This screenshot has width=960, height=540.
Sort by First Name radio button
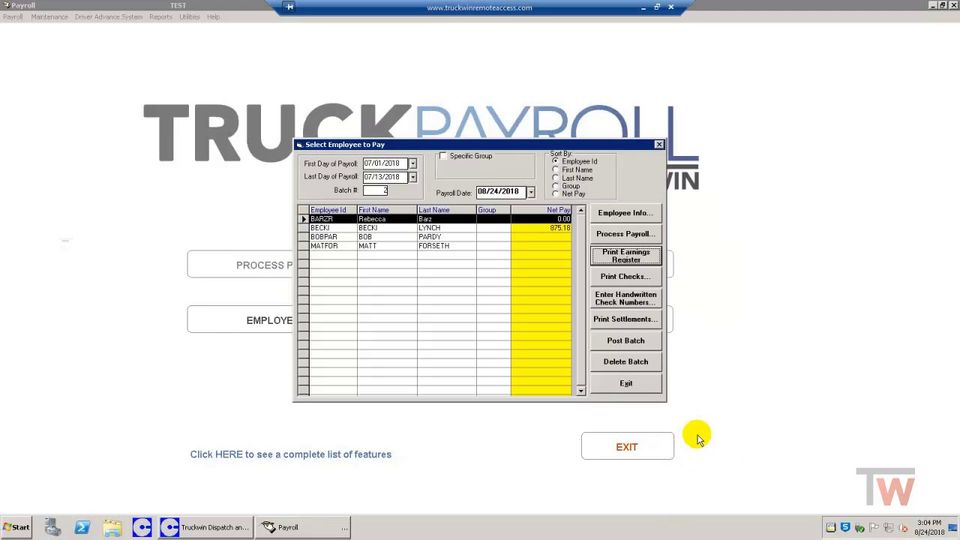pyautogui.click(x=555, y=169)
